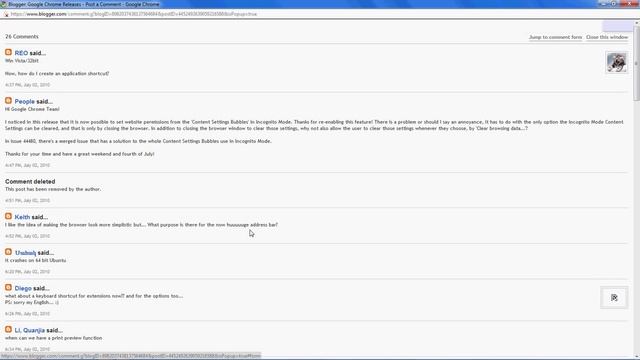Click REO's avatar thumbnail
640x360 pixels.
[x=616, y=62]
